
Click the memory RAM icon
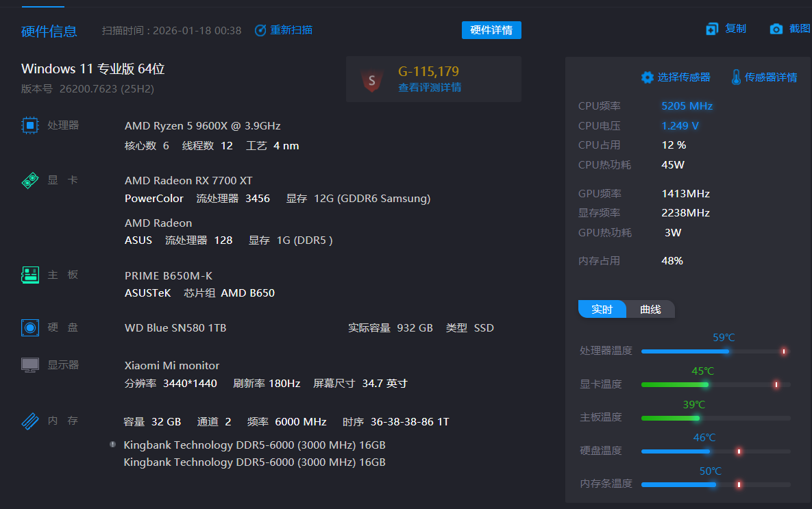coord(30,421)
